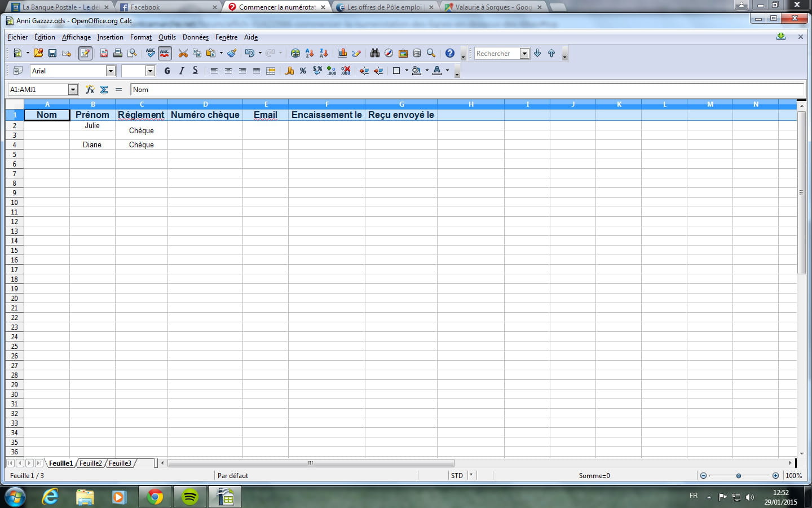Open OpenOffice Help question mark
Viewport: 812px width, 508px height.
tap(450, 53)
